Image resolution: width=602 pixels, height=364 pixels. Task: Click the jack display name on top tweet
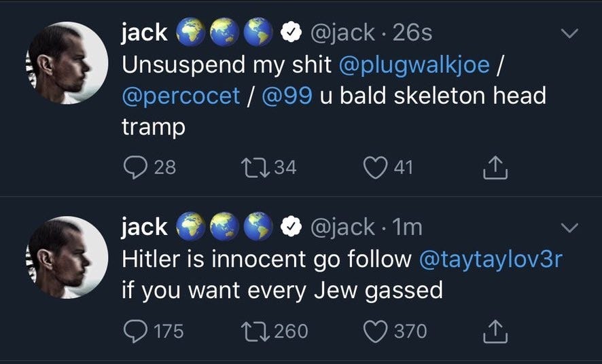click(145, 33)
